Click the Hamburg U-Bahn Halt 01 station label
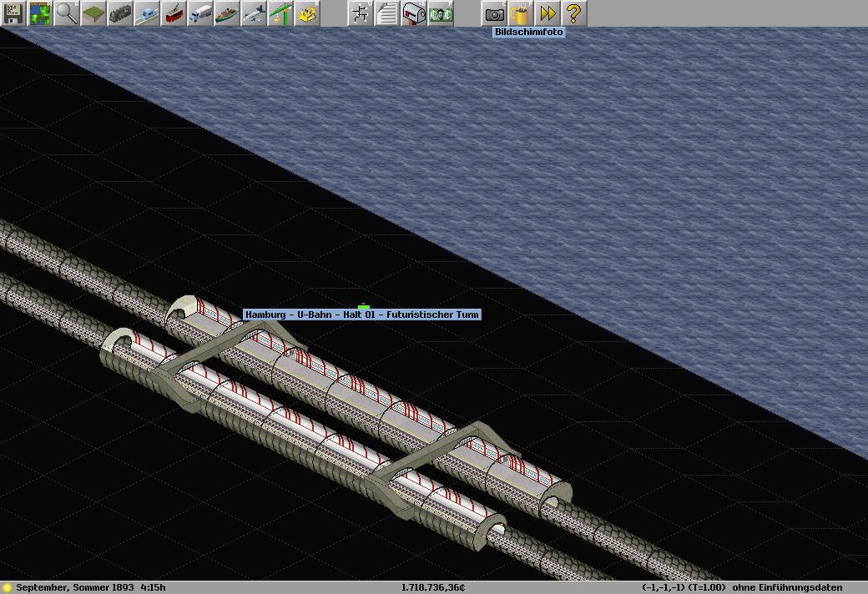 coord(362,315)
